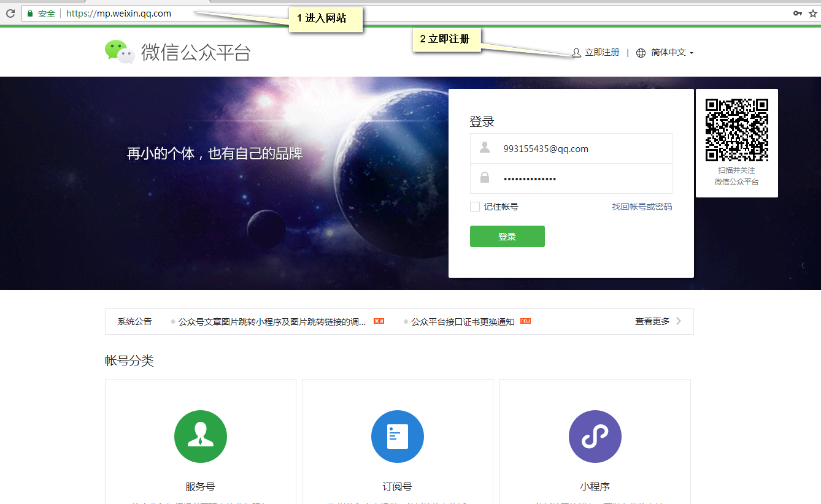Click the 订阅号 label
This screenshot has height=504, width=821.
point(398,486)
